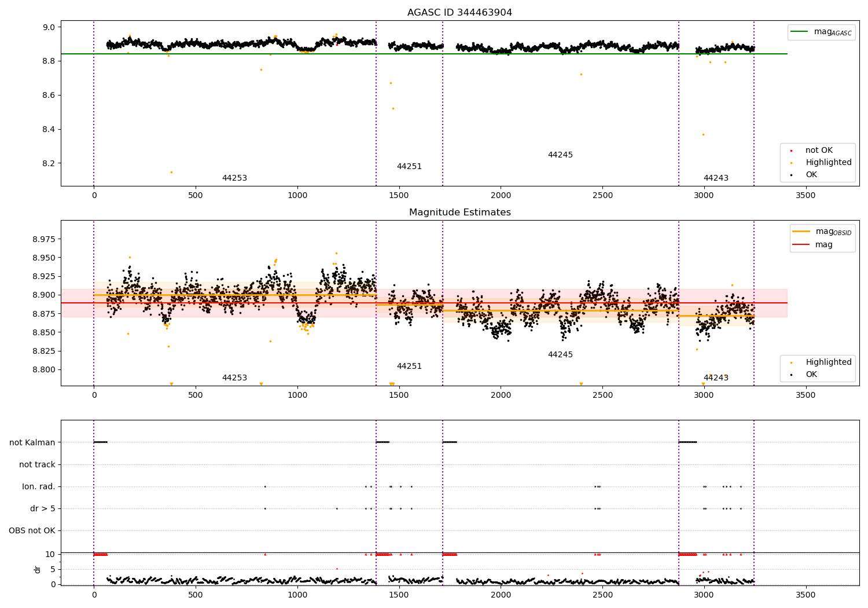Select the orange mag OBSID legend line sample
The image size is (868, 608).
click(801, 232)
